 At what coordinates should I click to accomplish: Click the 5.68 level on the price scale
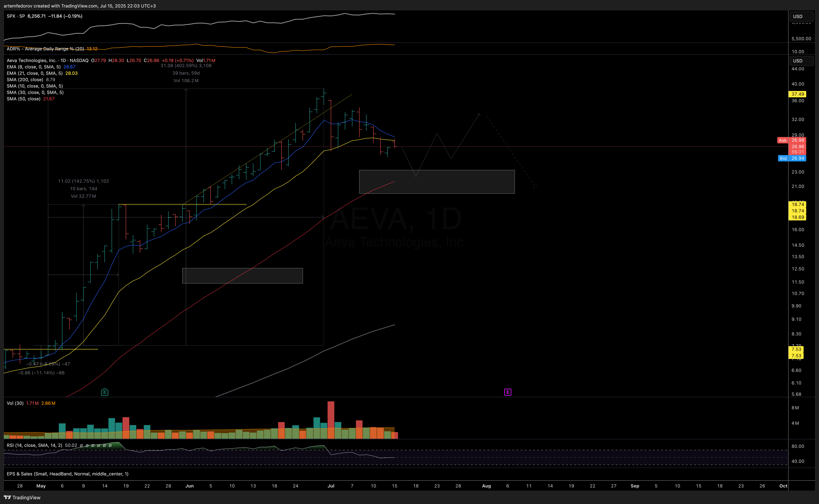pos(796,394)
